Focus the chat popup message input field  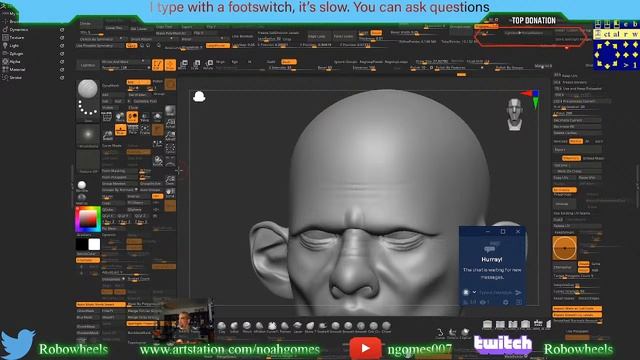point(495,293)
